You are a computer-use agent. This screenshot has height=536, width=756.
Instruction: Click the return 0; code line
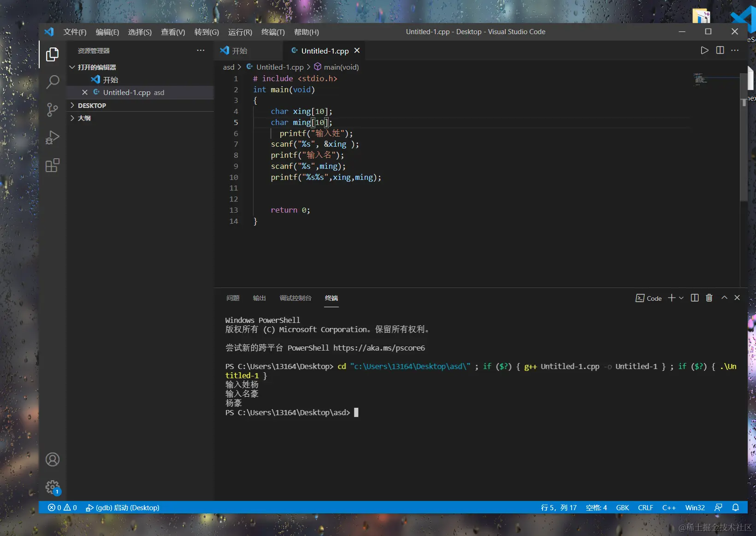pyautogui.click(x=290, y=210)
